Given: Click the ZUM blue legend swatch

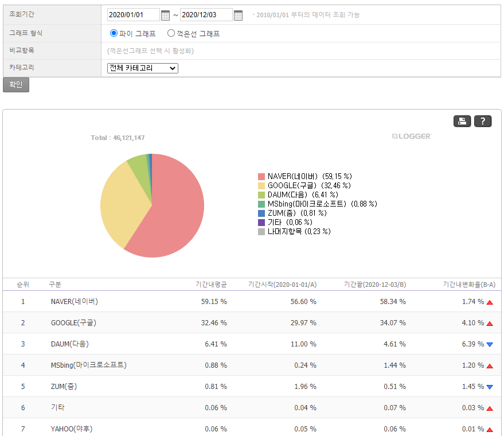Looking at the screenshot, I should tap(261, 213).
